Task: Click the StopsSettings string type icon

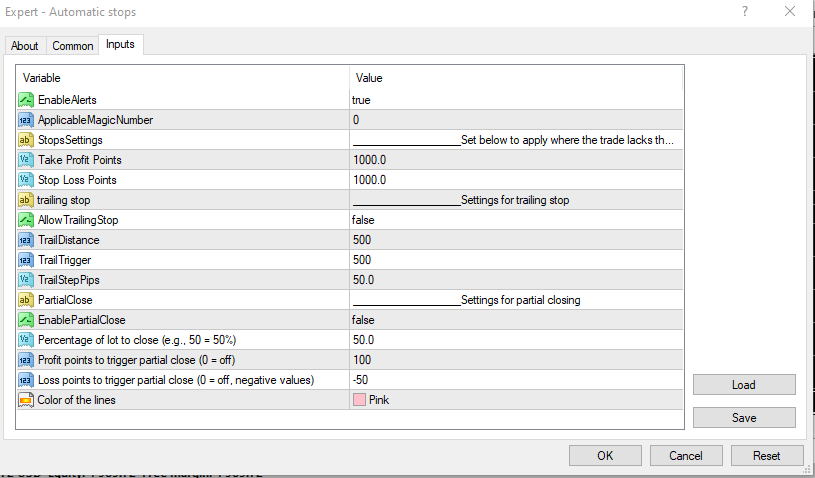Action: 27,140
